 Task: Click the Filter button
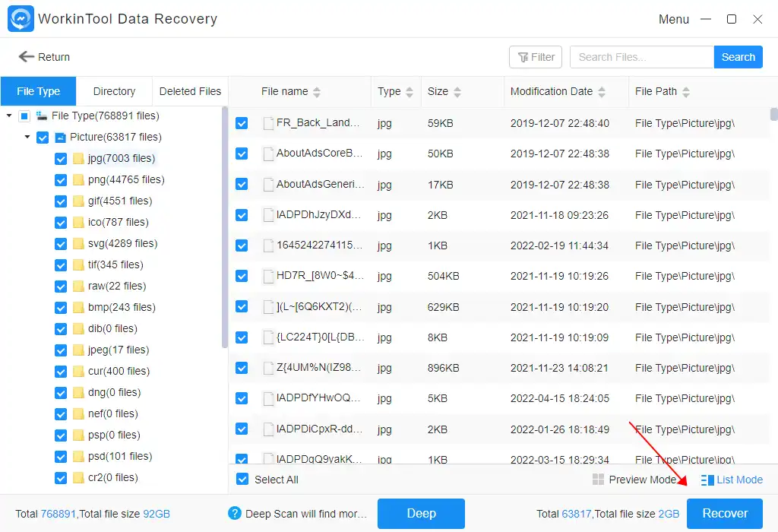pyautogui.click(x=536, y=57)
